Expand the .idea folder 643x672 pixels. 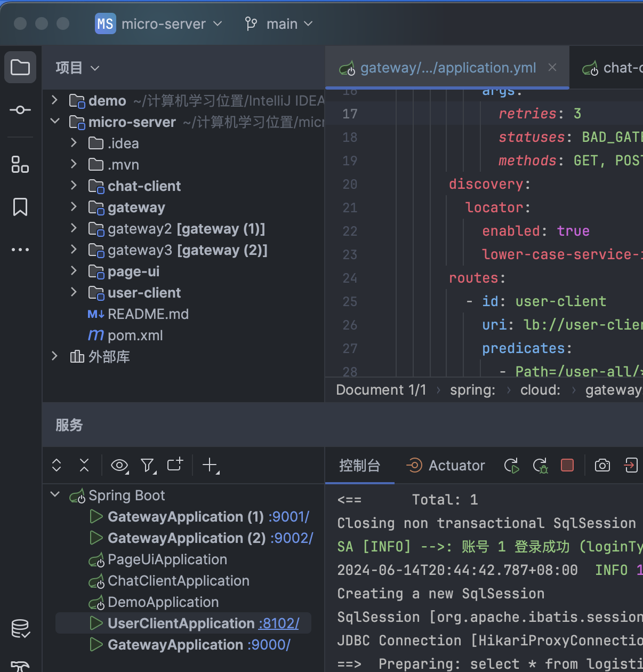(x=74, y=142)
